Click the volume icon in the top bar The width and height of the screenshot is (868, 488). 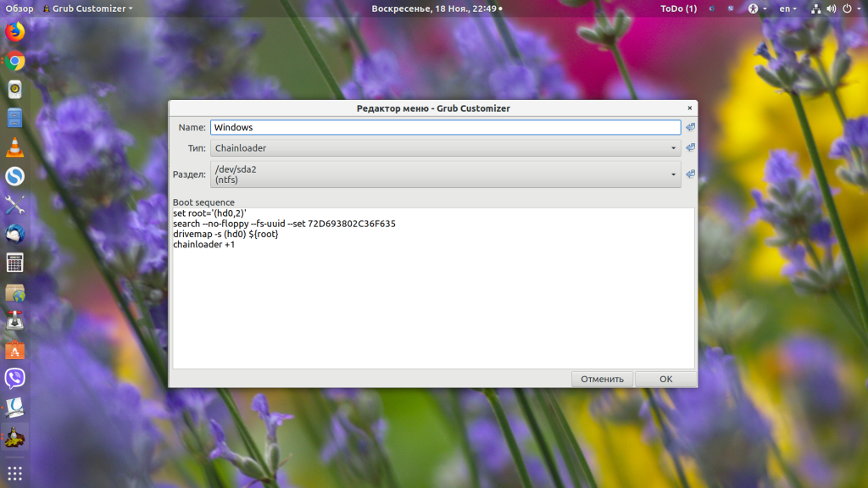click(x=830, y=8)
